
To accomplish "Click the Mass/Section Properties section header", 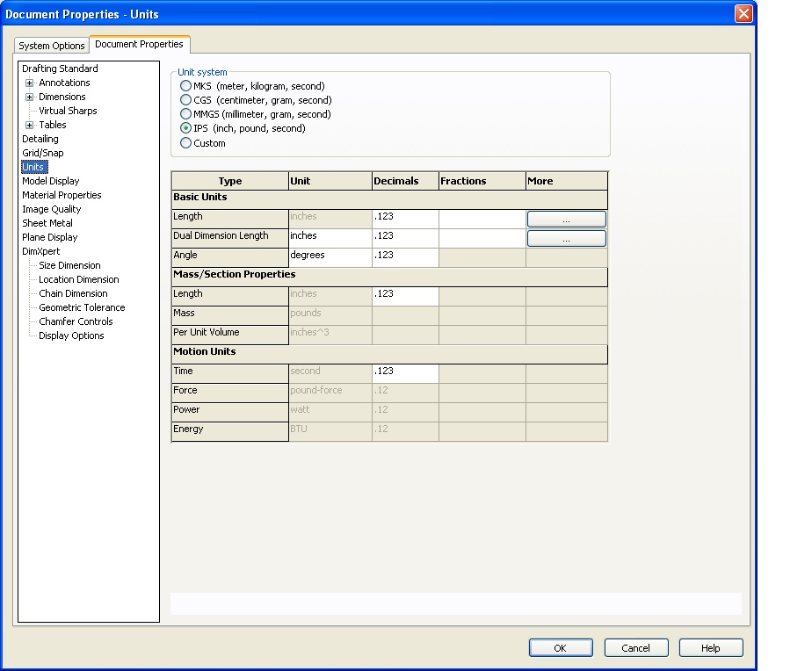I will 389,277.
